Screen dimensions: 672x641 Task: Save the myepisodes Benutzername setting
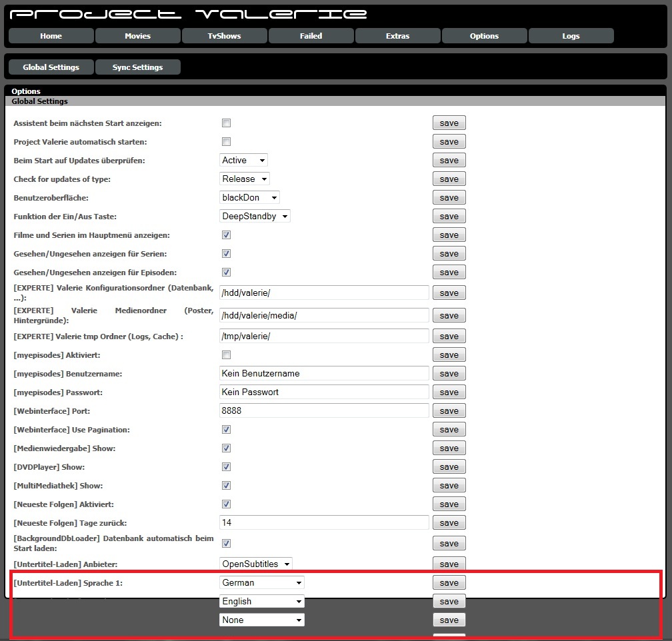pos(449,374)
